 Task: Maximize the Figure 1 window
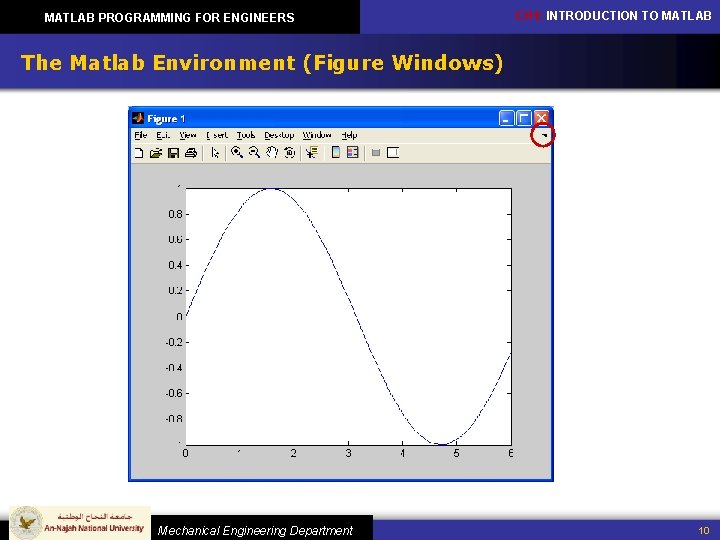pos(523,118)
